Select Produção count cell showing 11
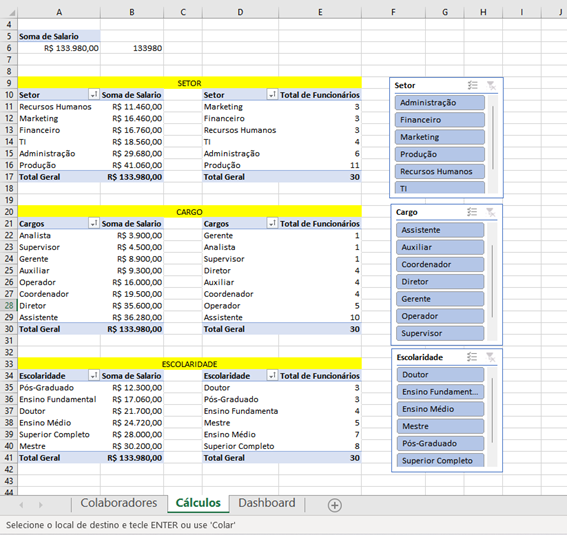 pos(320,165)
